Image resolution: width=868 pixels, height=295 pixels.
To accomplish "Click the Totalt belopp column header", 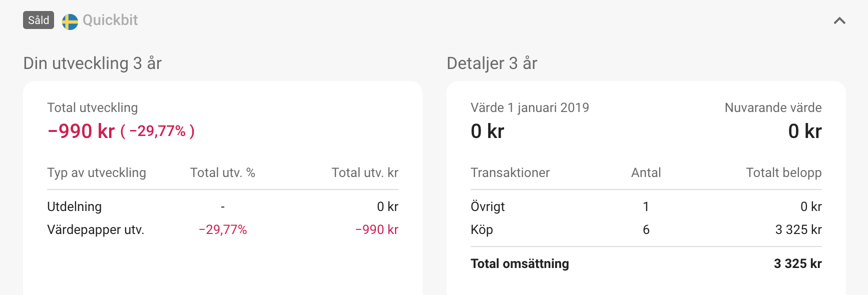I will 784,172.
